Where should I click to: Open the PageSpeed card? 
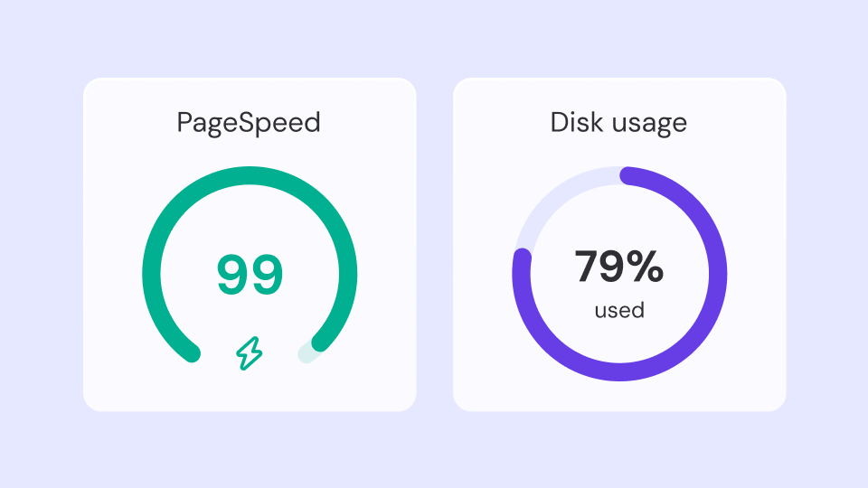point(250,245)
